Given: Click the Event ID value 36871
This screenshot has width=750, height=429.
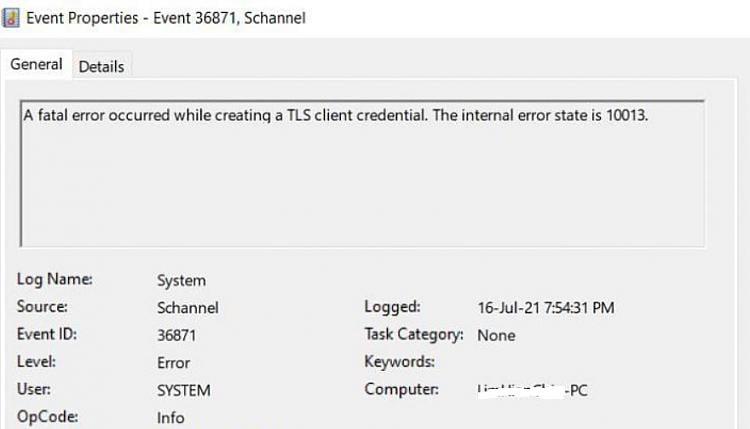Looking at the screenshot, I should [178, 335].
